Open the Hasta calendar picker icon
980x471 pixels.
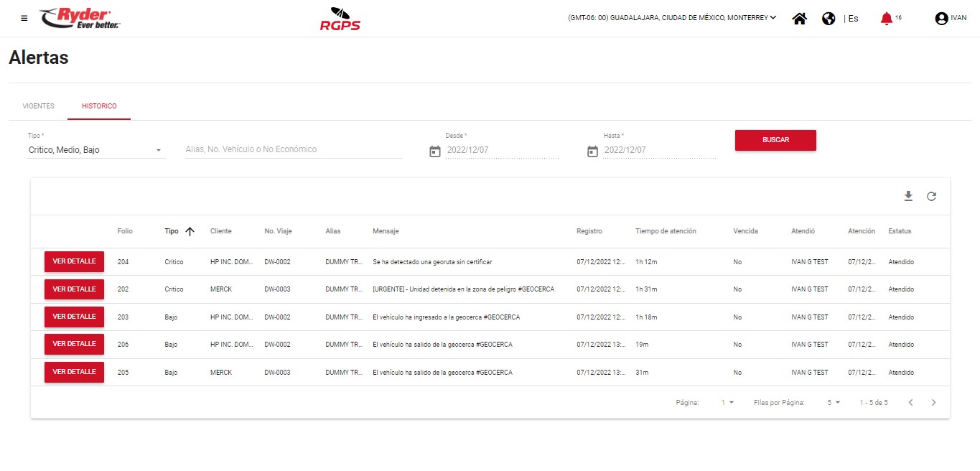coord(592,151)
